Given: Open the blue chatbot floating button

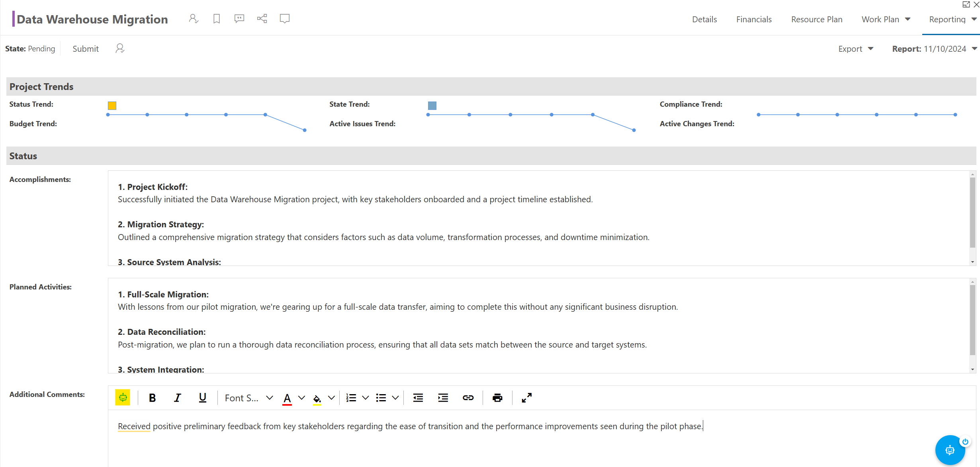Looking at the screenshot, I should pyautogui.click(x=950, y=450).
